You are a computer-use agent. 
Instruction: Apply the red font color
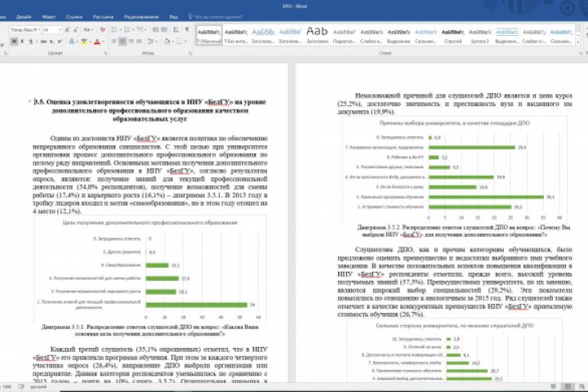pos(97,42)
